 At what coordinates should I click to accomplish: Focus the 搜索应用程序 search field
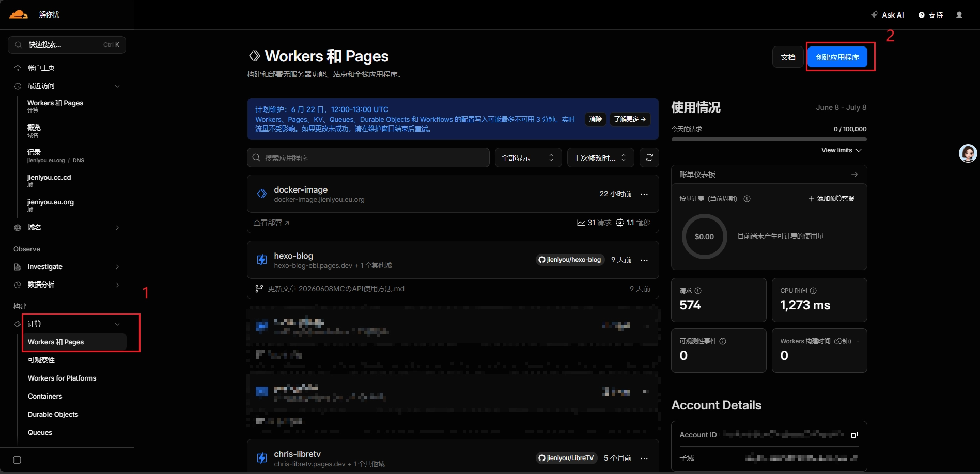coord(368,157)
